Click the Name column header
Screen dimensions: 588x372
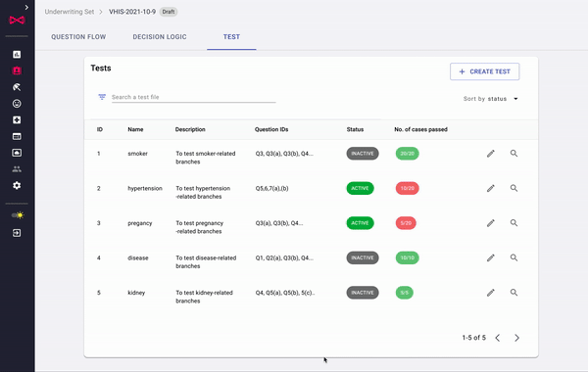click(135, 129)
